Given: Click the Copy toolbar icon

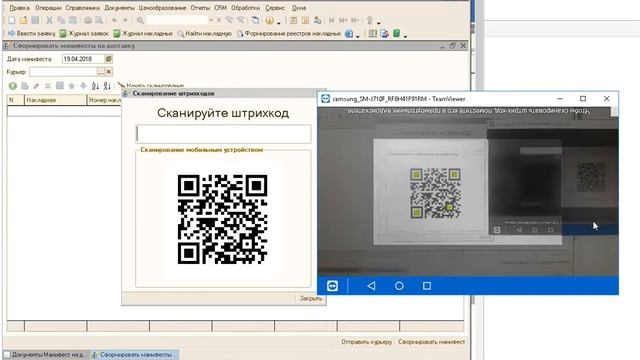Looking at the screenshot, I should [x=61, y=20].
